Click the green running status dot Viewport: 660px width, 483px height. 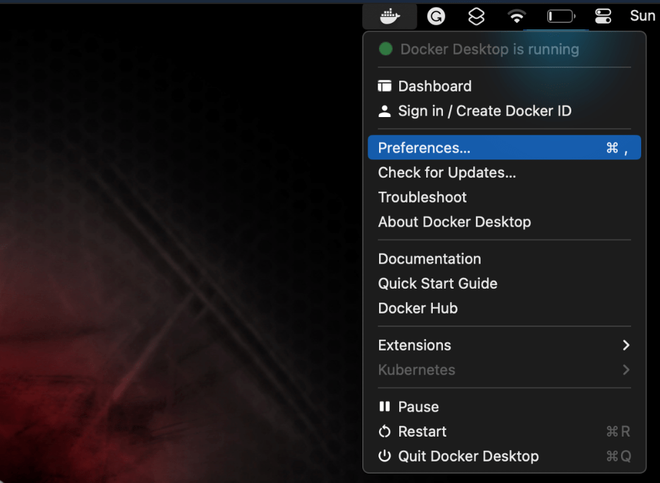tap(386, 49)
